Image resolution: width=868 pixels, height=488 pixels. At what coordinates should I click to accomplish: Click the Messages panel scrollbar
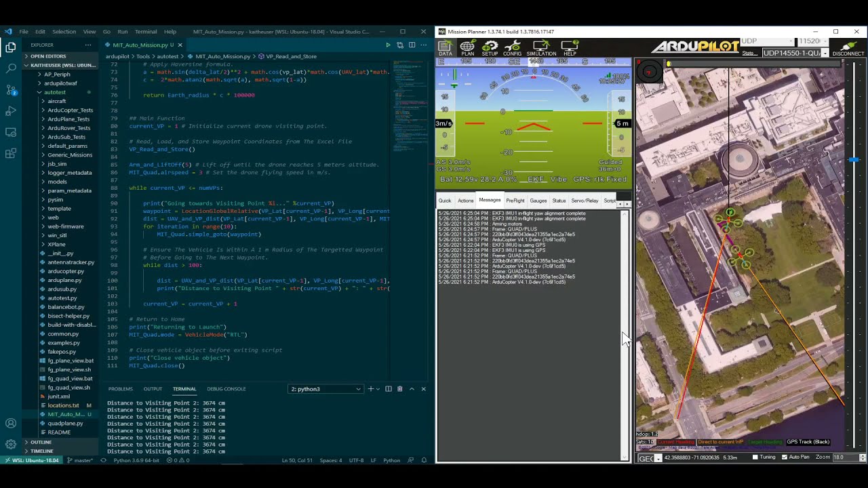(626, 335)
